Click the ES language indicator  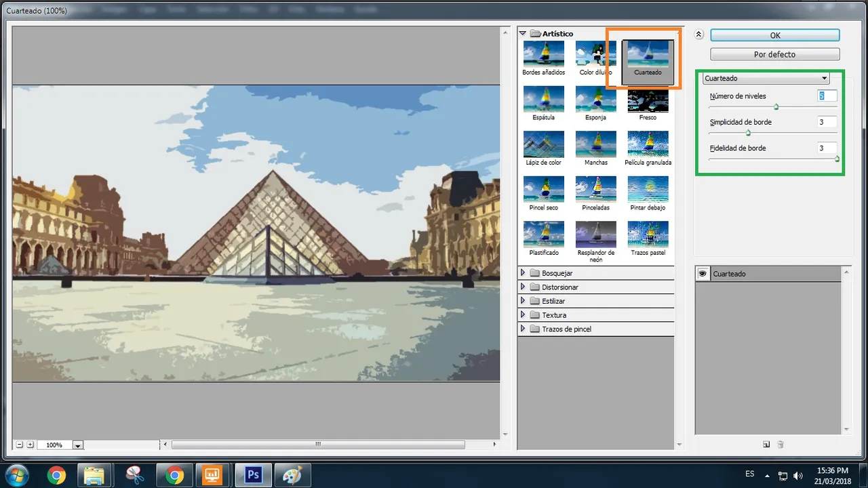click(750, 474)
